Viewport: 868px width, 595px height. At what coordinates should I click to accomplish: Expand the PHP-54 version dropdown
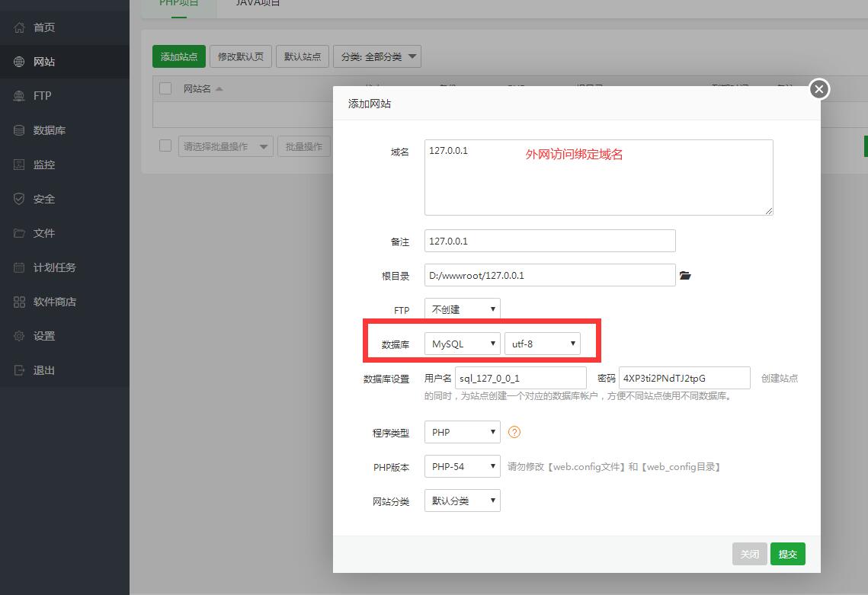coord(462,466)
